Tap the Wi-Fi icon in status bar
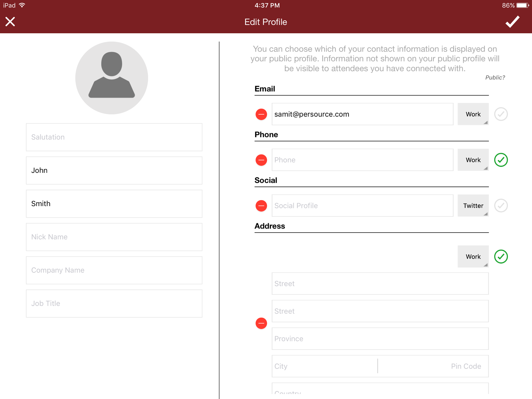532x399 pixels. (x=22, y=5)
